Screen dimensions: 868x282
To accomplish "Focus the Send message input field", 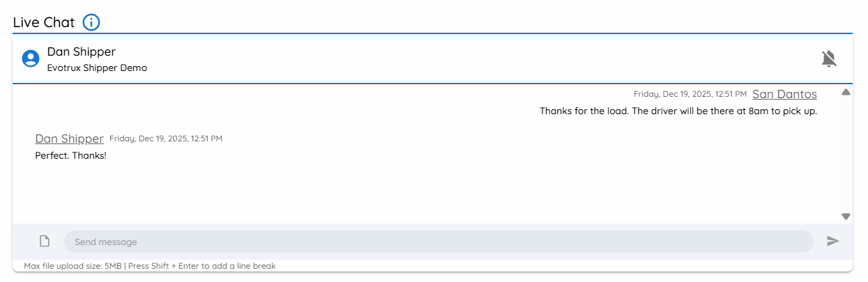I will coord(439,242).
